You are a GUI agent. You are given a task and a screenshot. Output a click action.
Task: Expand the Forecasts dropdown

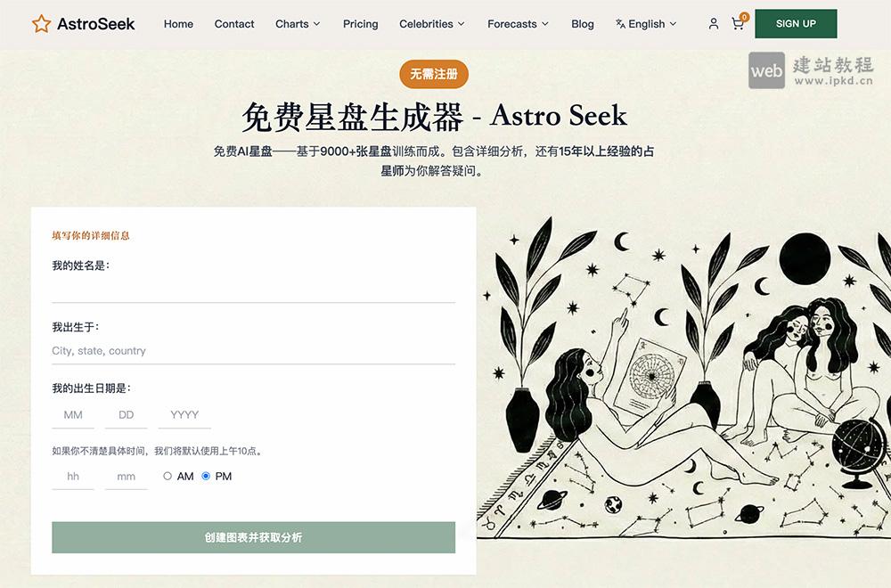click(517, 24)
